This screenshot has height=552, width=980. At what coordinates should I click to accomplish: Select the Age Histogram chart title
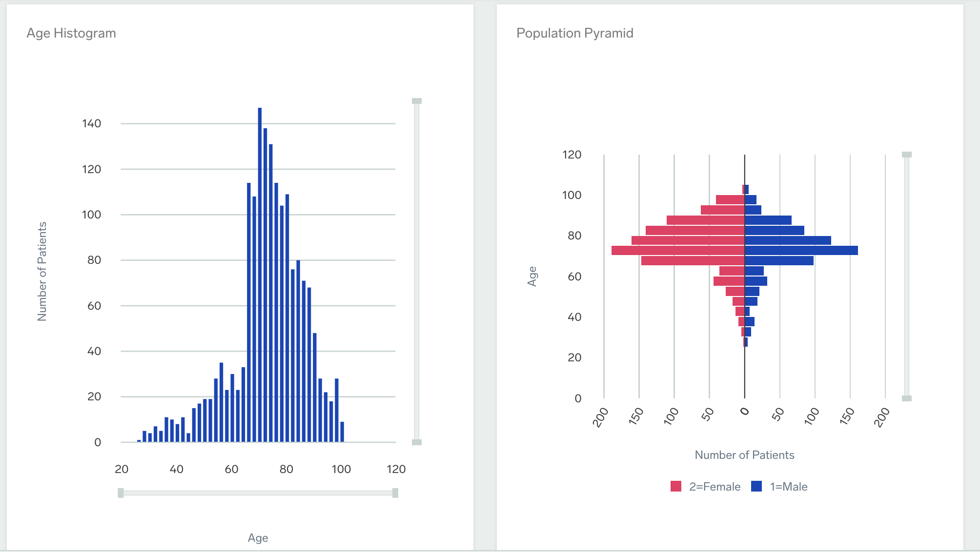pyautogui.click(x=71, y=33)
